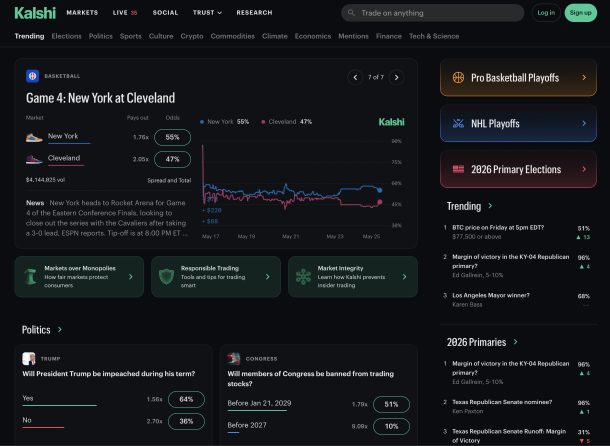Click the Trade on anything search field

tap(433, 13)
